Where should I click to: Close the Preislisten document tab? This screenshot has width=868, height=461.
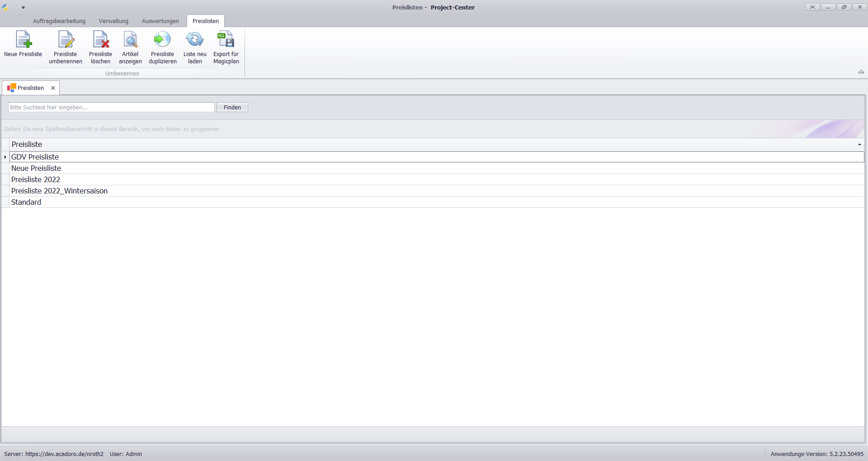pyautogui.click(x=53, y=88)
